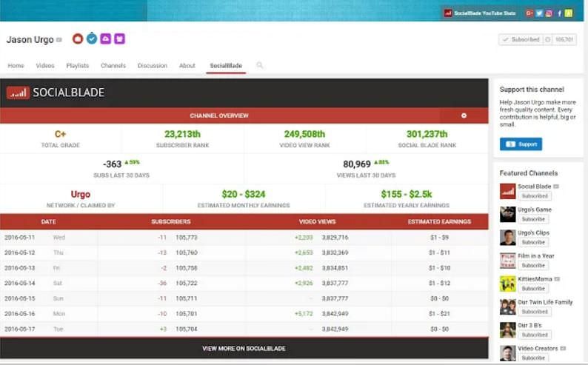This screenshot has width=588, height=365.
Task: Open Video Creators channel thumbnail
Action: click(x=507, y=353)
